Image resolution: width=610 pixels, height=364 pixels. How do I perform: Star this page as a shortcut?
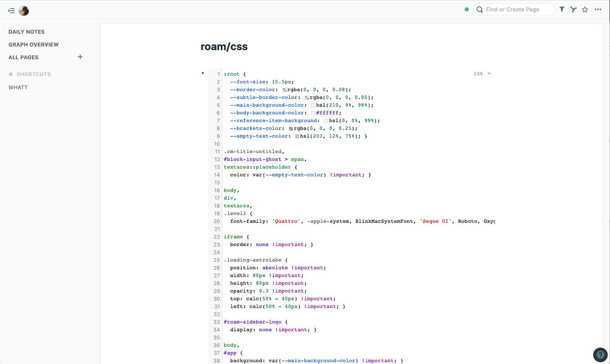click(585, 9)
